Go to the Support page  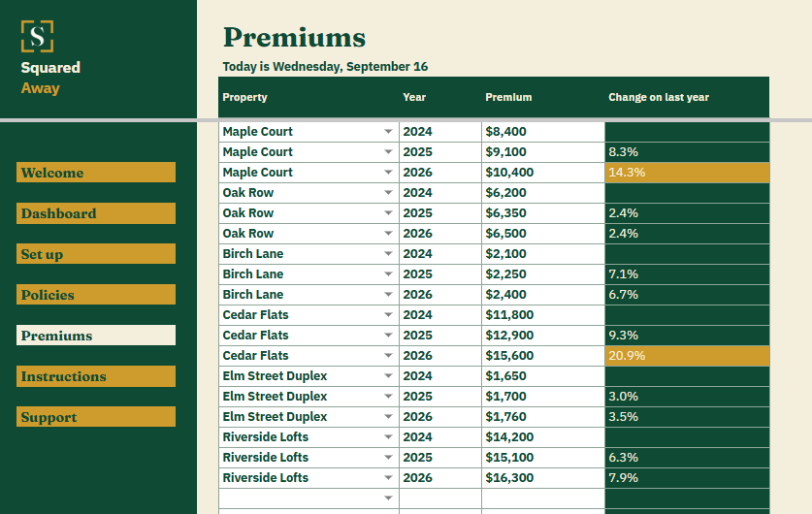(96, 417)
